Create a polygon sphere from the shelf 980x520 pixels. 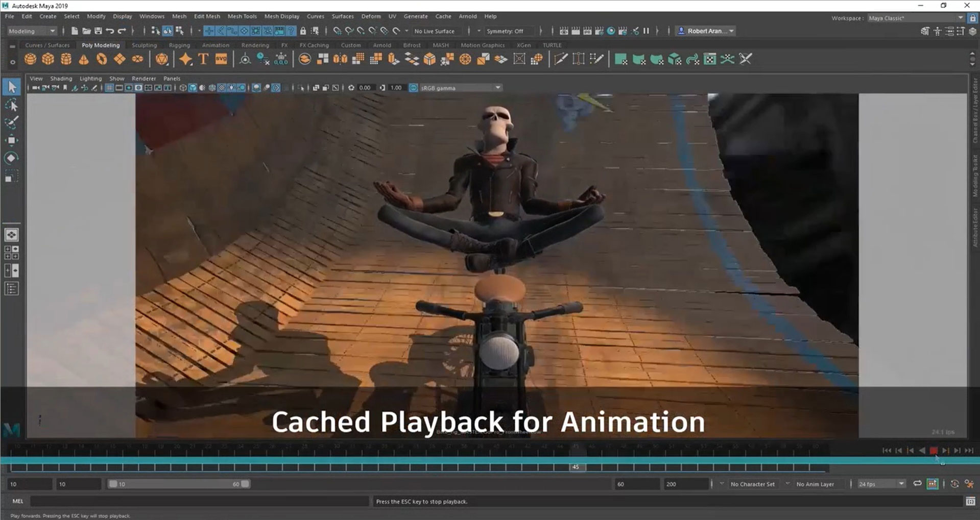(x=30, y=59)
